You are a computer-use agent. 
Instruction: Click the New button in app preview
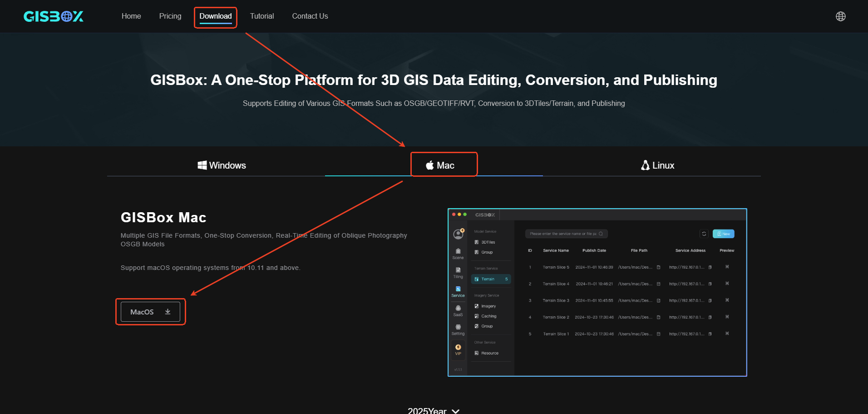[x=724, y=234]
